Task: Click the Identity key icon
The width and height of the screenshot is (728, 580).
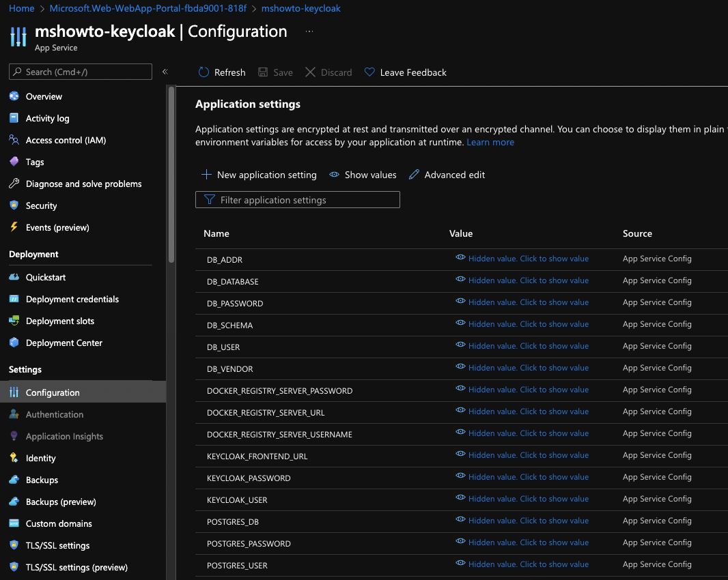Action: [x=14, y=457]
